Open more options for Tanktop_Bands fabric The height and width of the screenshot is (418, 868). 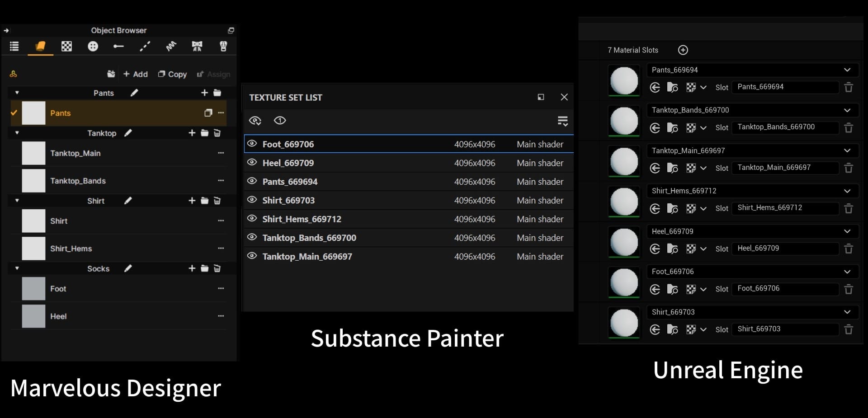click(221, 180)
